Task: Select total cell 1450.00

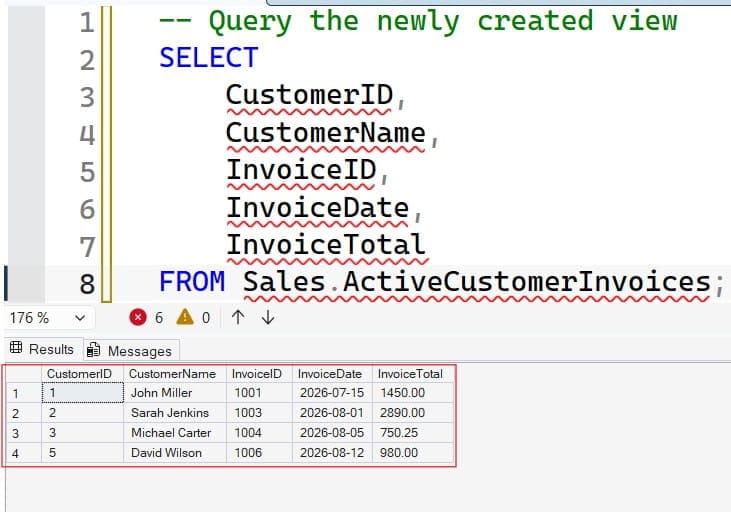Action: pyautogui.click(x=413, y=393)
